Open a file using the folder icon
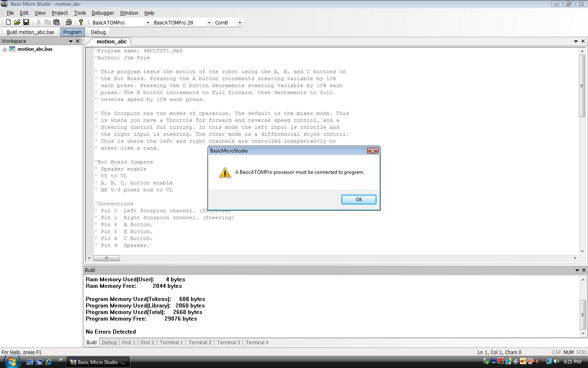Screen dimensions: 588x368 click(17, 22)
